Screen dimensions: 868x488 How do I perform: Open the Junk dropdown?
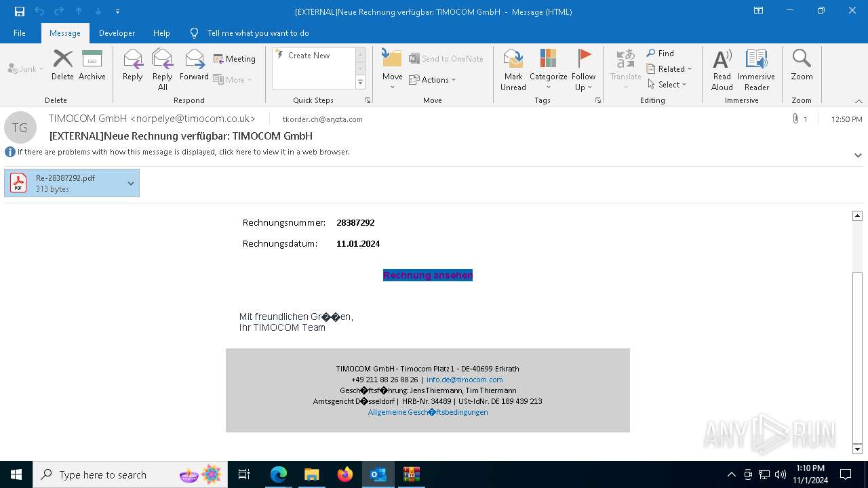click(x=26, y=68)
